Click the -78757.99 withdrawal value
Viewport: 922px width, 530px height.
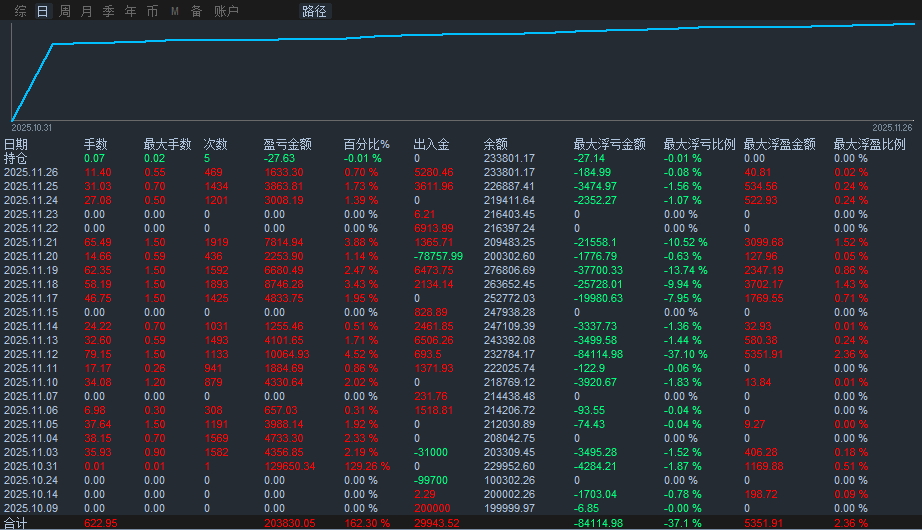(438, 256)
